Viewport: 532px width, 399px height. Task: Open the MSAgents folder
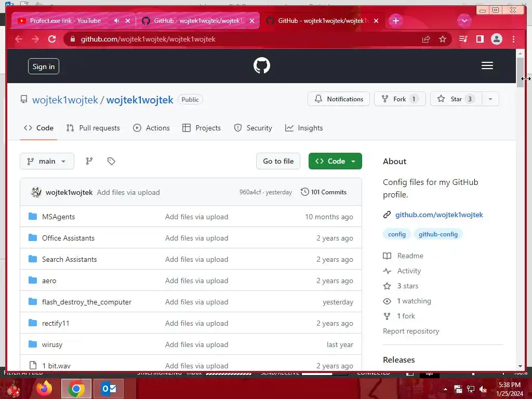[58, 217]
